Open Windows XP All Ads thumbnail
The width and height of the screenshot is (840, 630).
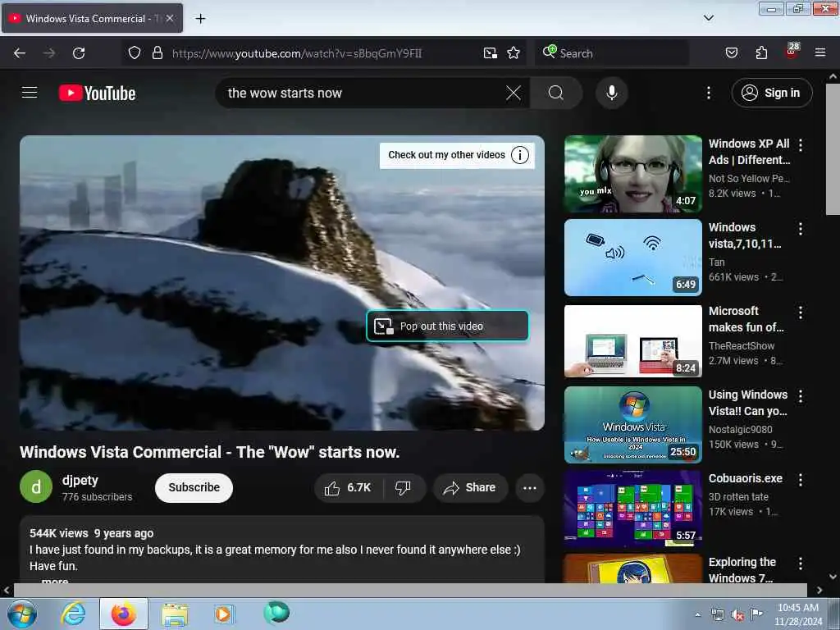tap(632, 174)
